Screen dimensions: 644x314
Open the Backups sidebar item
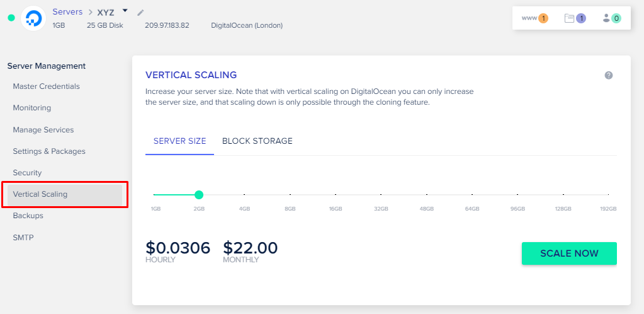coord(28,216)
